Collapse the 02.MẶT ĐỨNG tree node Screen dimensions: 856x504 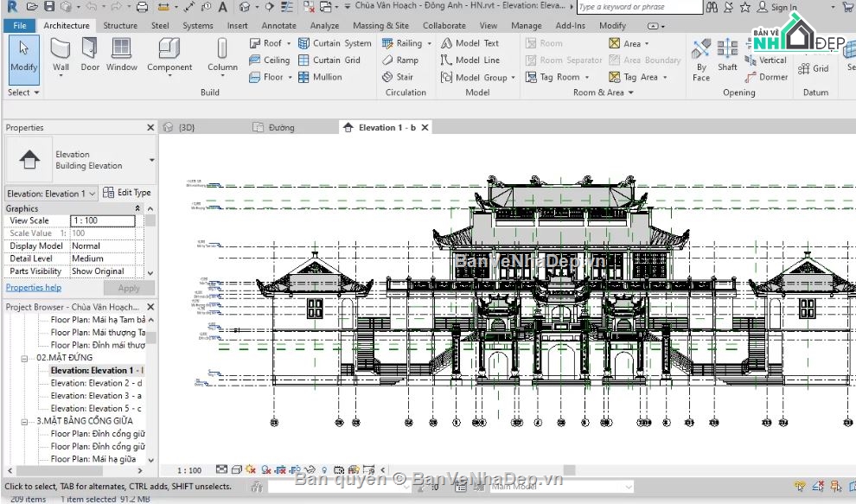click(25, 358)
